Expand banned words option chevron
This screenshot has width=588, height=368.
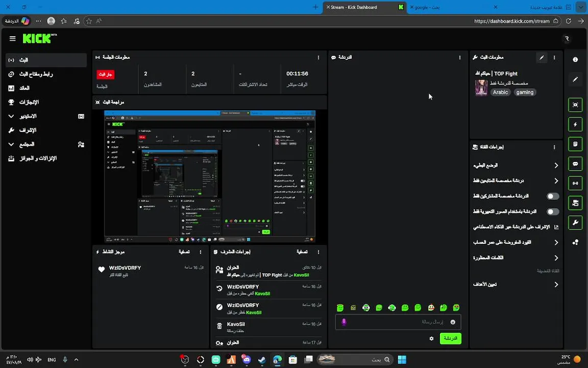click(x=556, y=258)
